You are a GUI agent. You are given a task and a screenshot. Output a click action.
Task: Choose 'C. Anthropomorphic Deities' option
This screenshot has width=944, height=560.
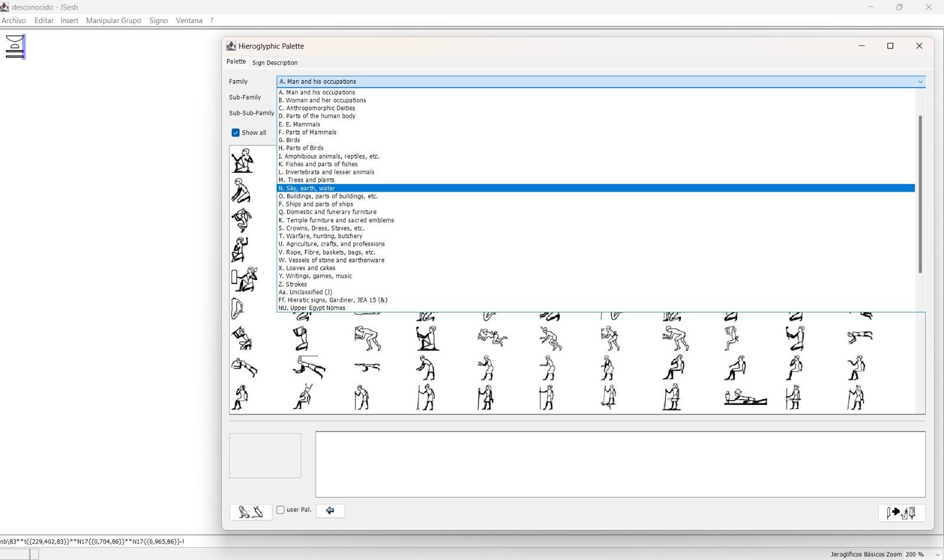coord(596,108)
